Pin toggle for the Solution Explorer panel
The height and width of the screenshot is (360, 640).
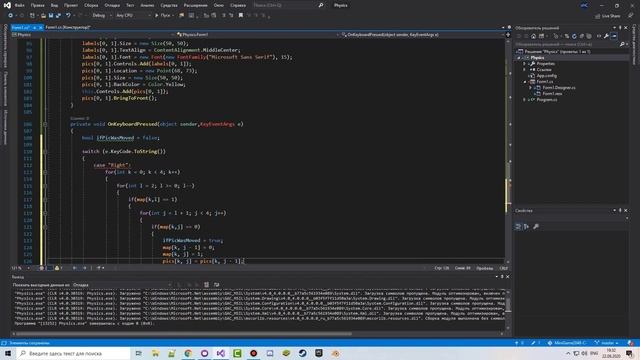click(620, 28)
